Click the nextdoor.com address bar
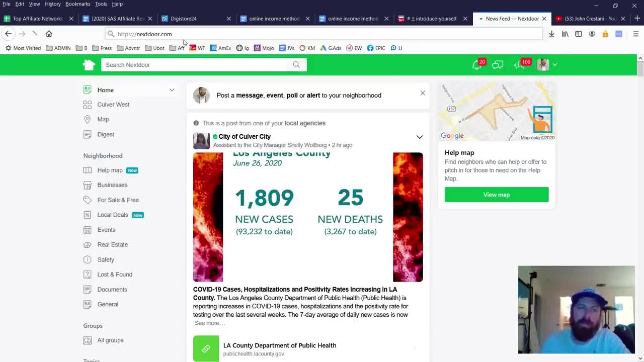 pyautogui.click(x=324, y=34)
